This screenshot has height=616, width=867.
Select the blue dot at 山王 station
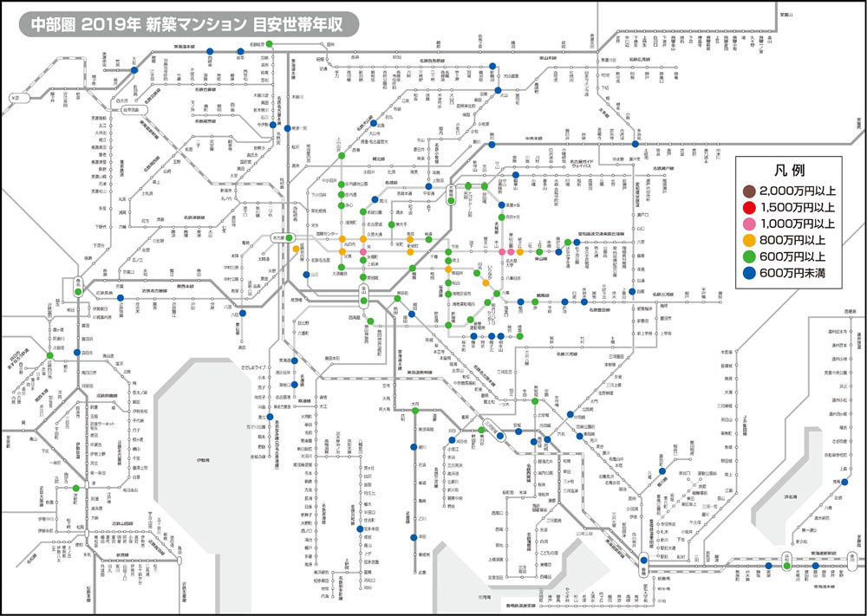coord(305,274)
